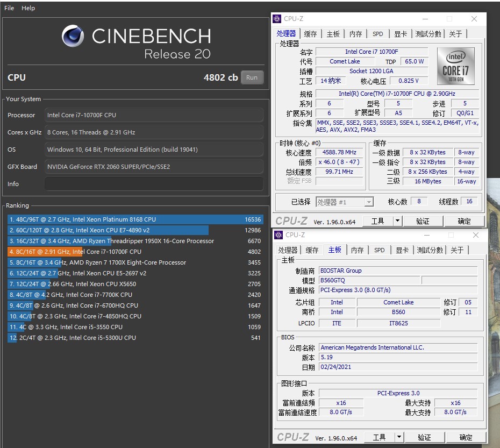Select Xeon X5650 ranking row
The height and width of the screenshot is (448, 500).
click(x=135, y=284)
